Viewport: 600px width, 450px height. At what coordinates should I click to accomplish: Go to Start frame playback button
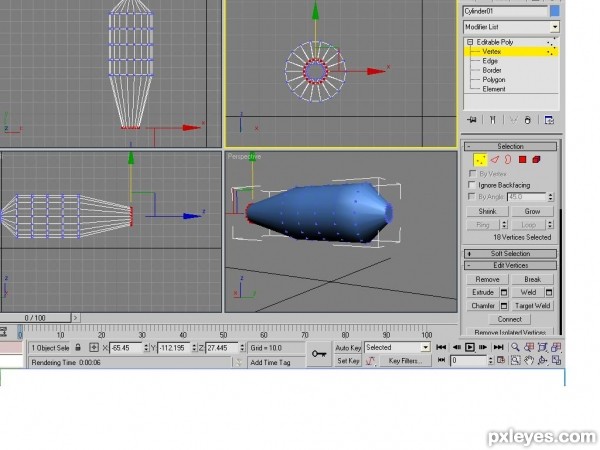441,347
